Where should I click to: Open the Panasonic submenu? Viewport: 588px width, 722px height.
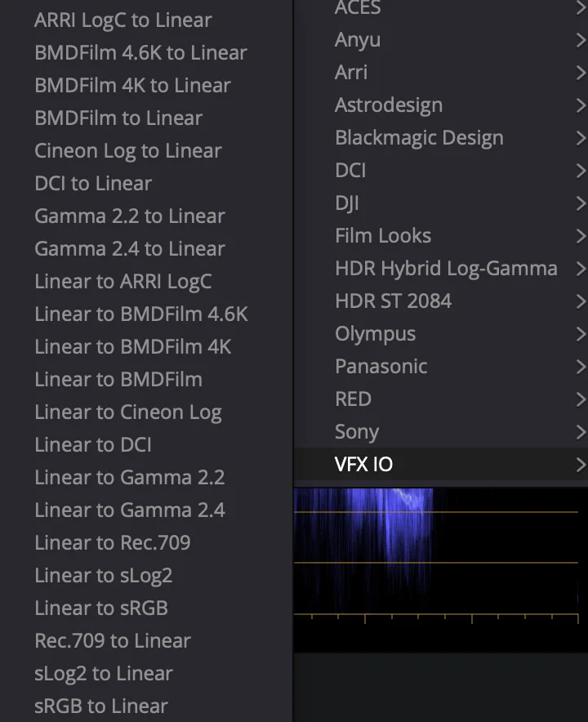click(441, 367)
